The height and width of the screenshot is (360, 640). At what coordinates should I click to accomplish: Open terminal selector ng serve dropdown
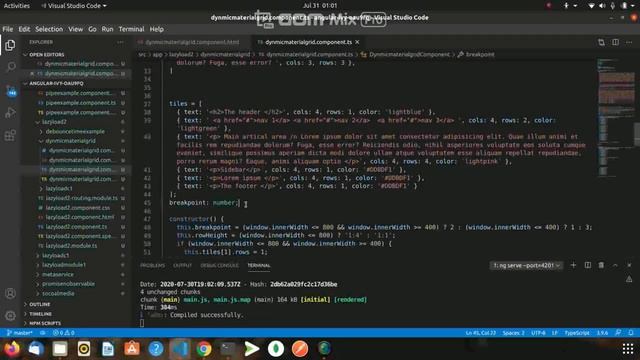coord(526,265)
